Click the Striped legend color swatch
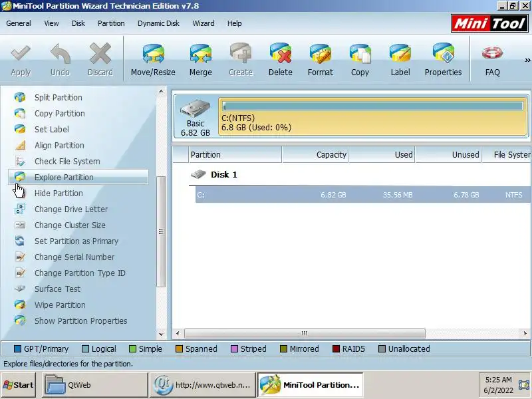This screenshot has width=532, height=399. point(234,348)
